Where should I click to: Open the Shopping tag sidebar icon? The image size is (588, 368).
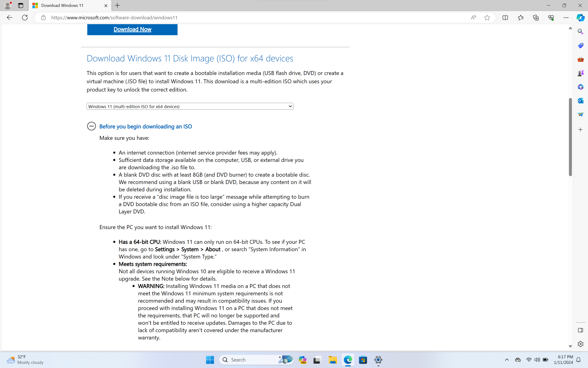[x=580, y=46]
